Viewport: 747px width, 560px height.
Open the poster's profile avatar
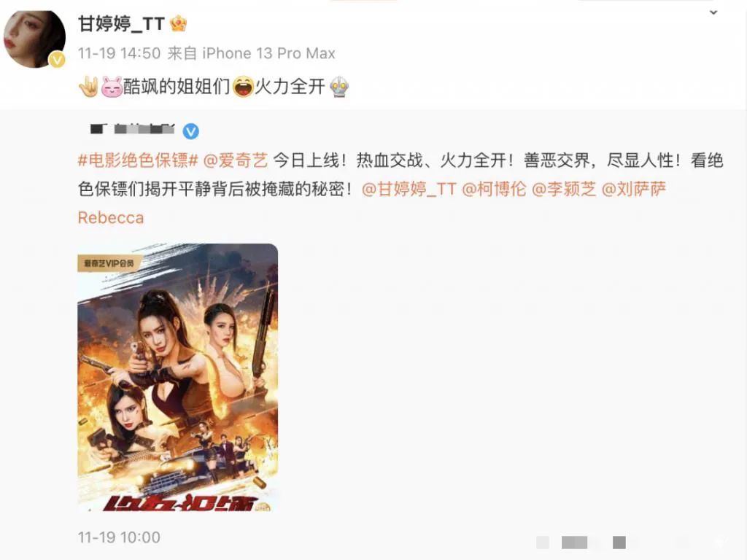[34, 38]
